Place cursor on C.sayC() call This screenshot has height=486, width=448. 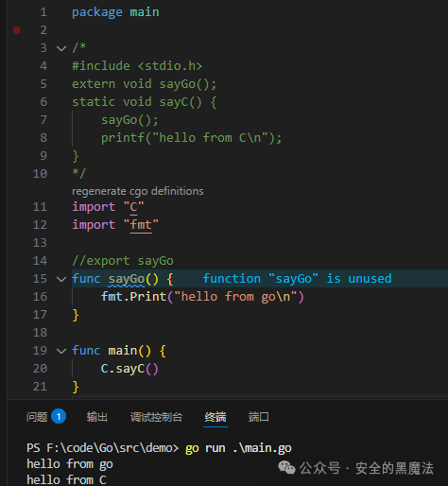click(129, 369)
